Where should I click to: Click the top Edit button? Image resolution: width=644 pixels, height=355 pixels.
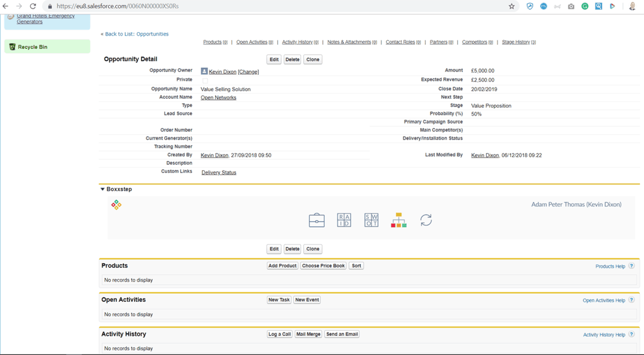[x=274, y=59]
